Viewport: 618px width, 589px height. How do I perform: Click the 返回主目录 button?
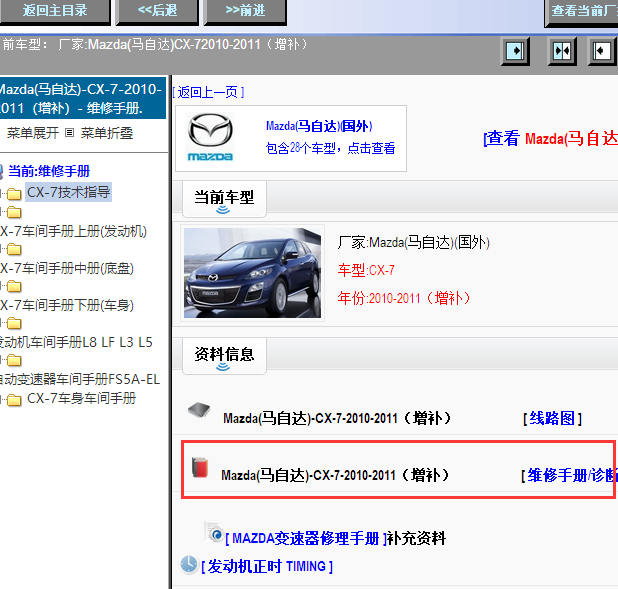[x=55, y=11]
